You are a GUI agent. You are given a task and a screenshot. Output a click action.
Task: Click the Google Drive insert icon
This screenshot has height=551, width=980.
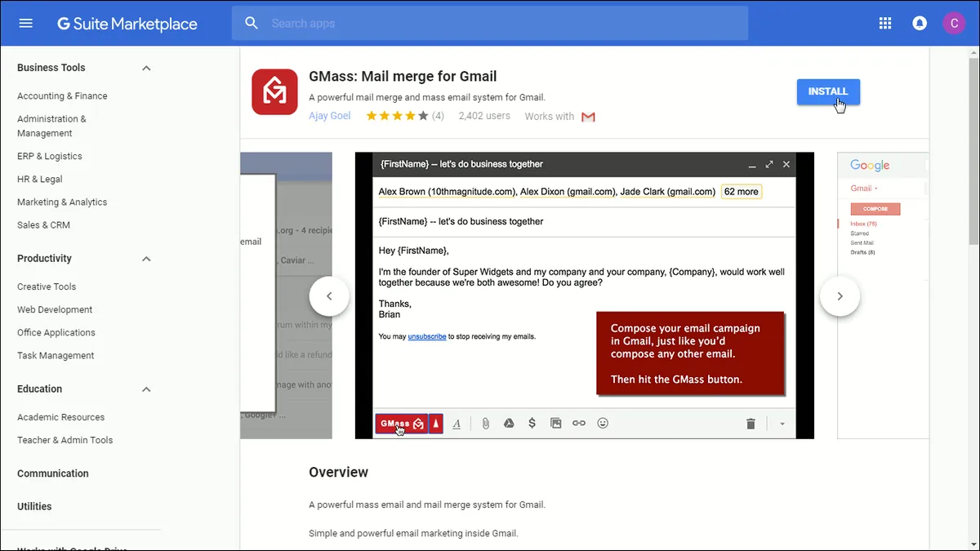(x=508, y=424)
